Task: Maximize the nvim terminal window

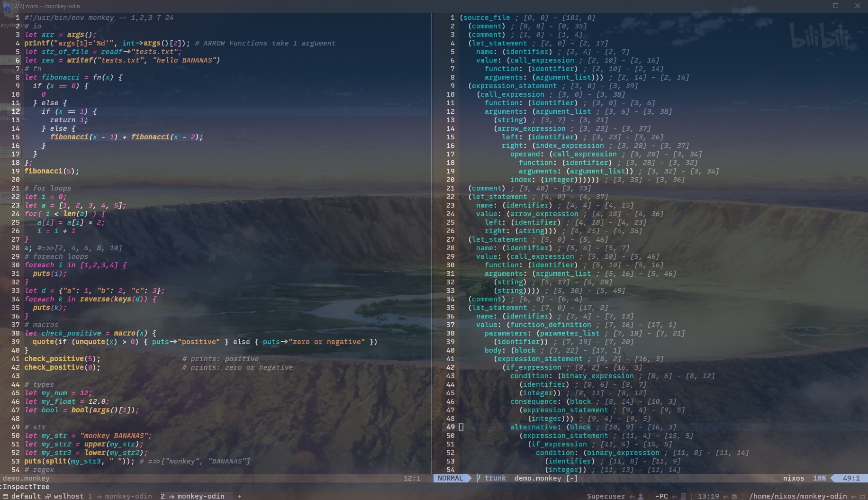Action: (x=836, y=6)
